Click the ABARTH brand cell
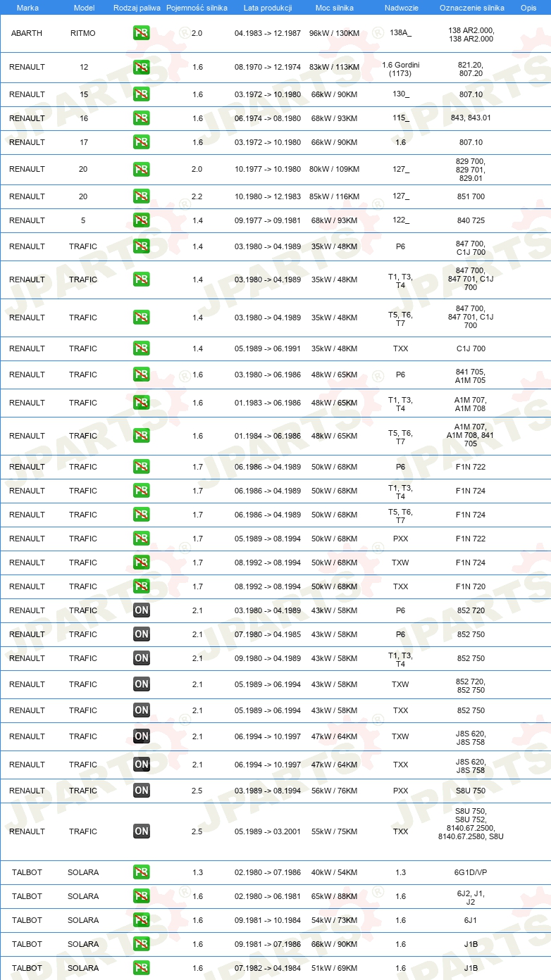 coord(27,33)
